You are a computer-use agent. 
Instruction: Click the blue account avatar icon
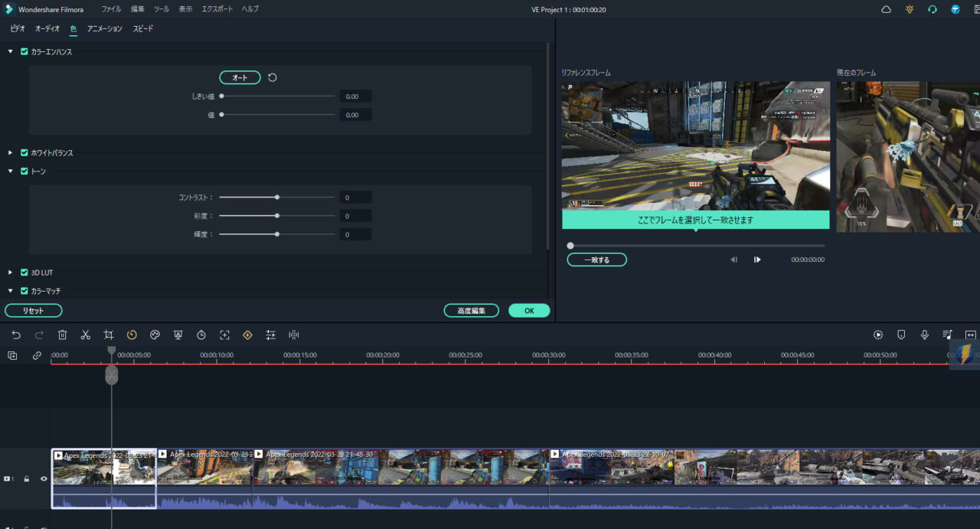tap(955, 9)
